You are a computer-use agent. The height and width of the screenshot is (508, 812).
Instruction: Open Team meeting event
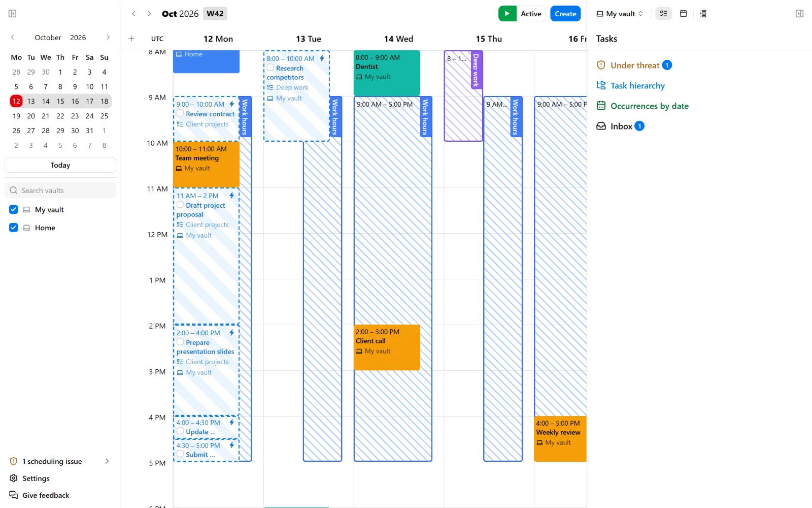(206, 164)
